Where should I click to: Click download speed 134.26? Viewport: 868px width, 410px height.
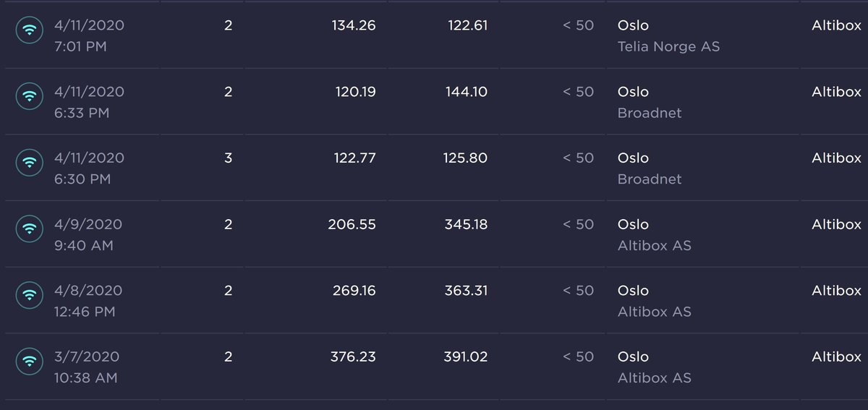pyautogui.click(x=354, y=25)
